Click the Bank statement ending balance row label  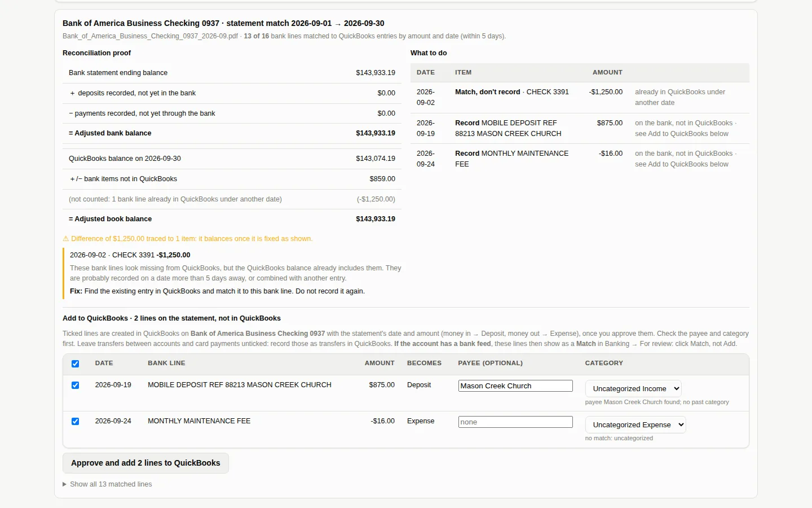click(x=118, y=73)
